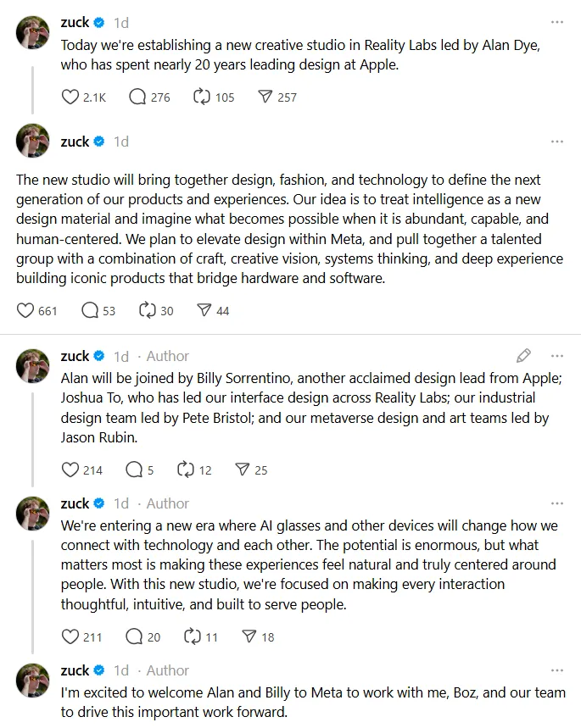Click zuck username on the last post
The height and width of the screenshot is (728, 581).
coord(75,670)
